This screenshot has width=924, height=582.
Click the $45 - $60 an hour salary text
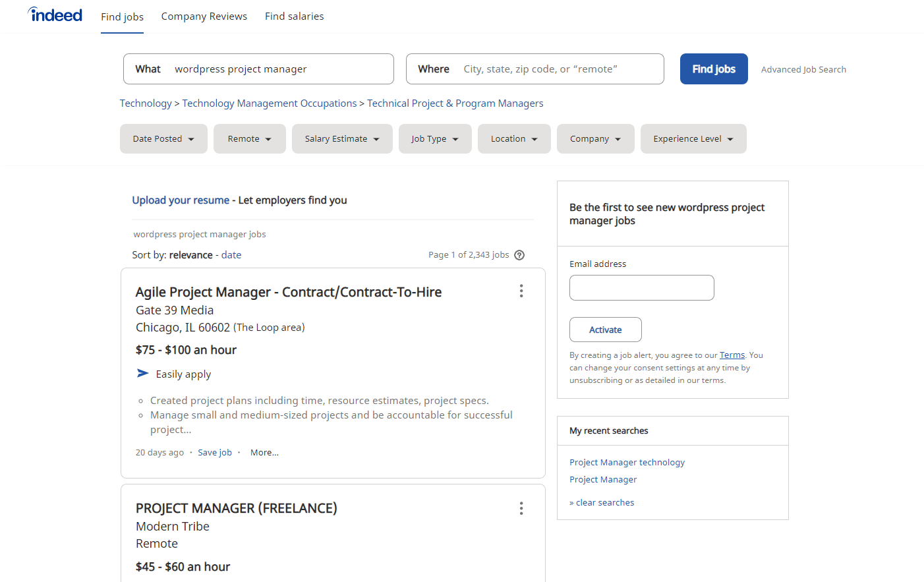point(183,567)
